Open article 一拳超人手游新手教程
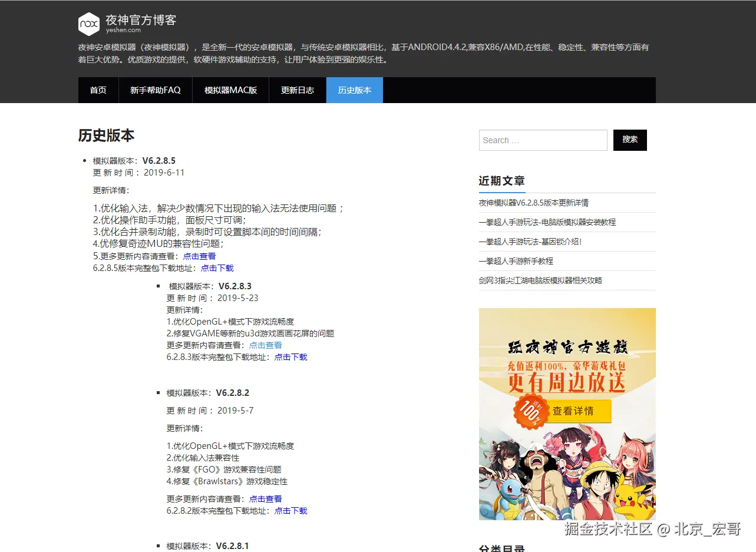The width and height of the screenshot is (756, 552). pyautogui.click(x=516, y=261)
